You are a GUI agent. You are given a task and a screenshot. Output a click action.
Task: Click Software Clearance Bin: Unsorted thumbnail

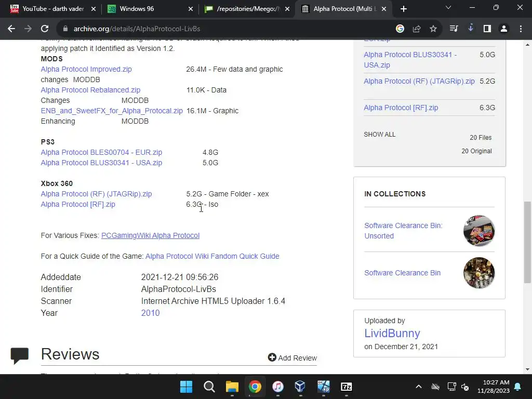[x=478, y=231]
